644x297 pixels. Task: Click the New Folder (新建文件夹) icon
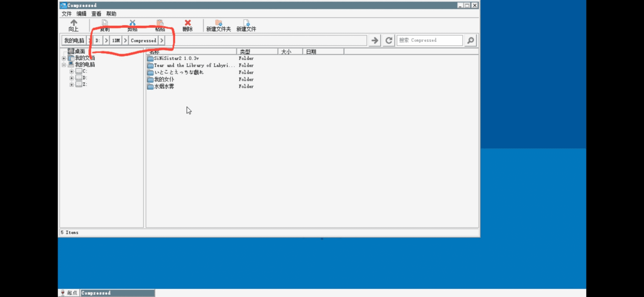point(218,23)
